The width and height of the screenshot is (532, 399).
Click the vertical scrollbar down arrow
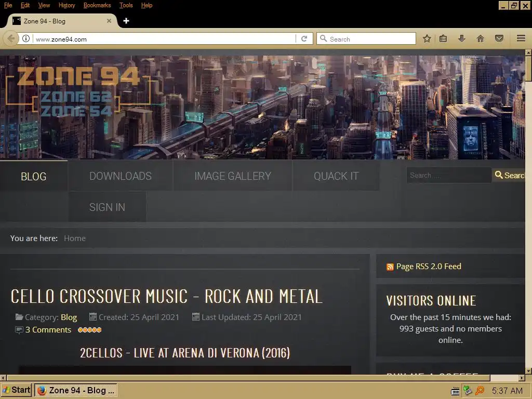pyautogui.click(x=528, y=371)
